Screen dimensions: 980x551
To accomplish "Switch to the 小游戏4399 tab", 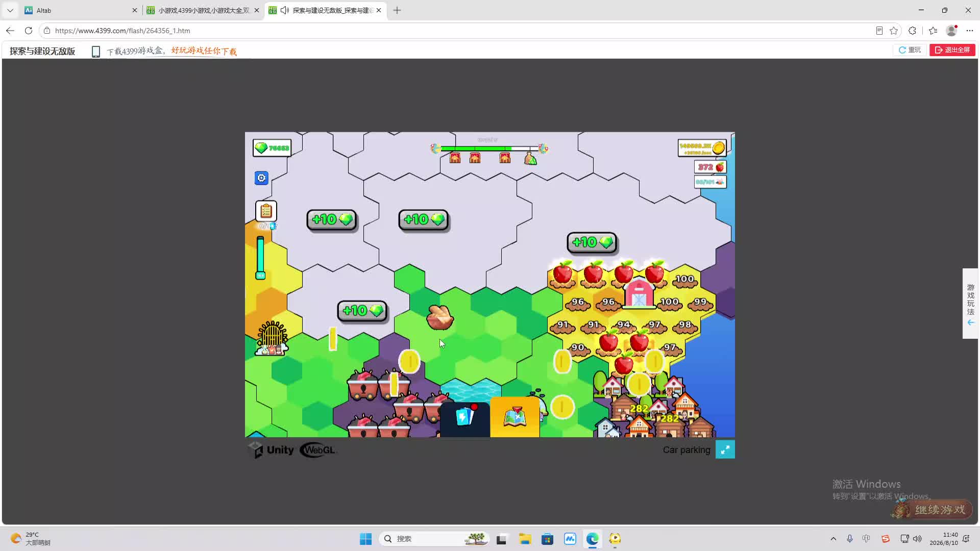I will tap(203, 10).
